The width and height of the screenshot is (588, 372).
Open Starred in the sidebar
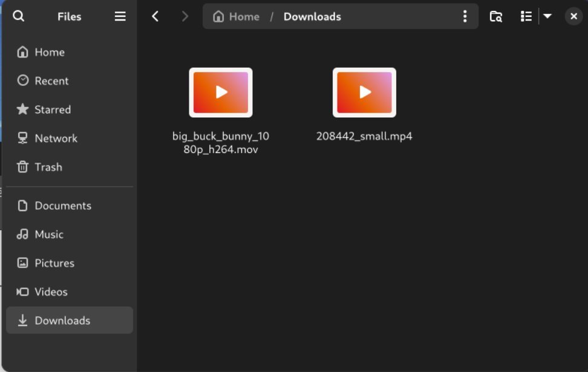tap(70, 109)
